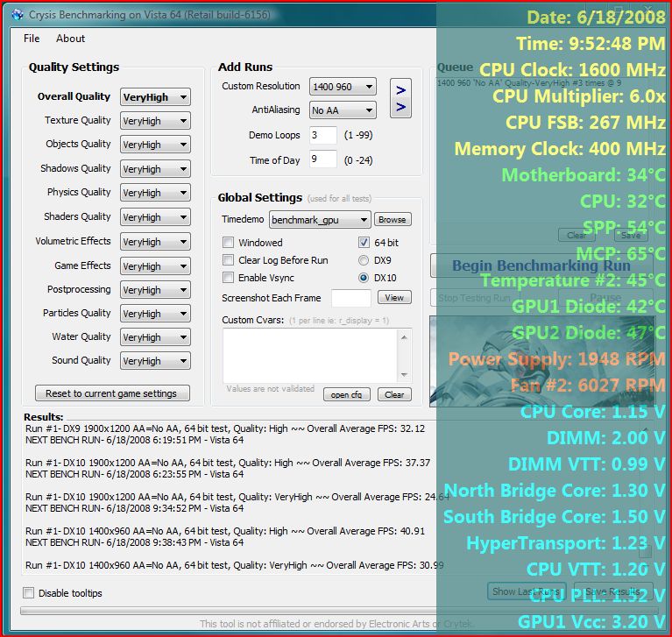This screenshot has height=637, width=672.
Task: Uncheck the 64 bit checkbox
Action: 364,242
